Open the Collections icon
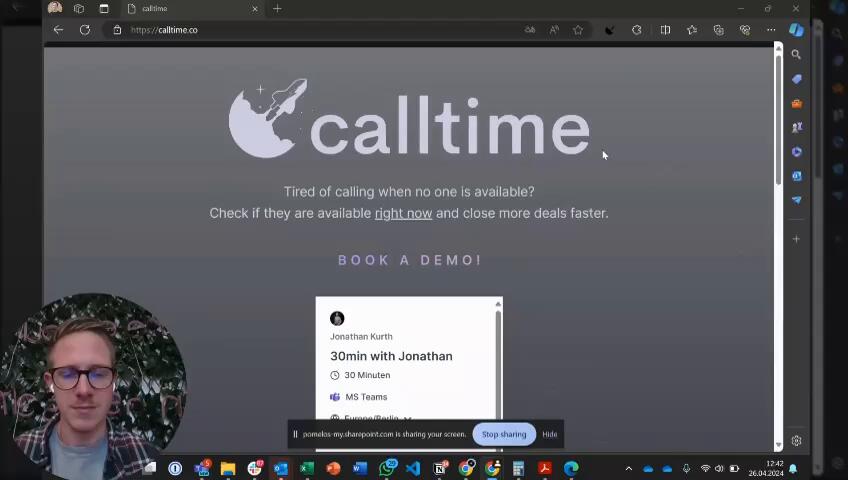848x480 pixels. (x=718, y=30)
